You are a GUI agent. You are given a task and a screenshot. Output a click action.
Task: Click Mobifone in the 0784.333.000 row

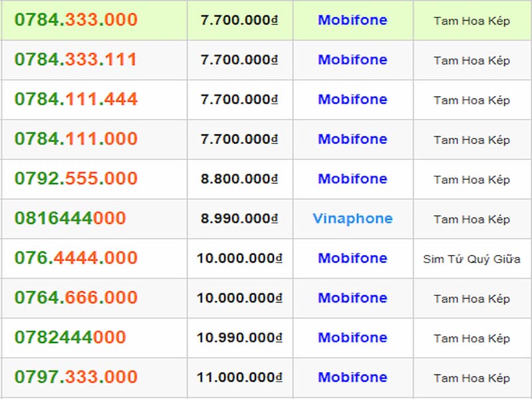[352, 20]
